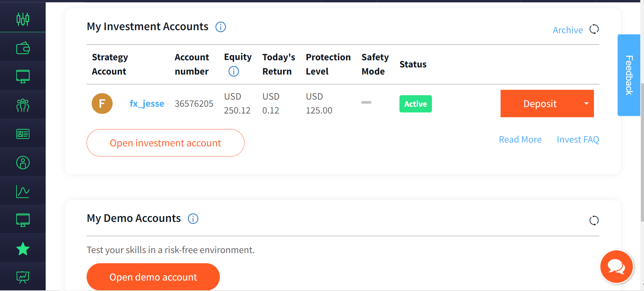
Task: Open the candlestick trading icon in sidebar
Action: pyautogui.click(x=23, y=19)
